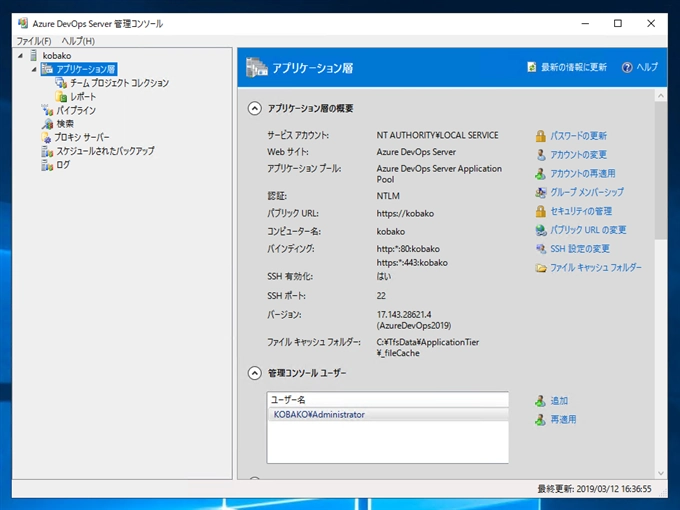
Task: Click the アカウントの変更 link
Action: 579,155
